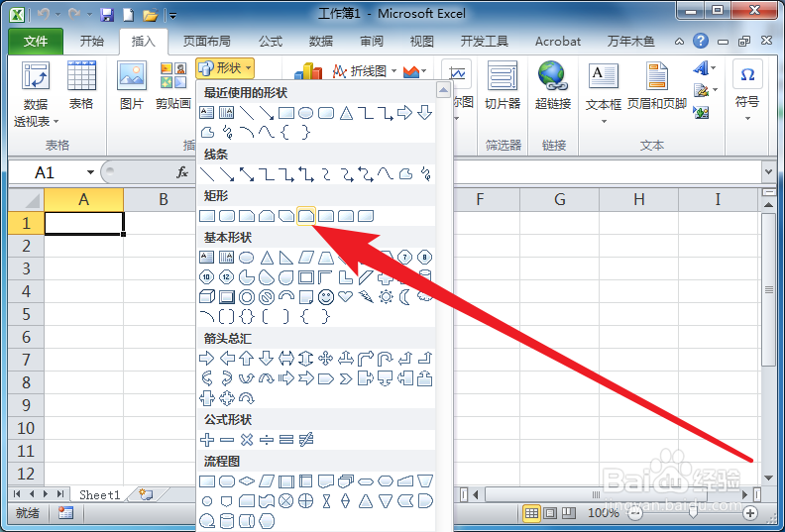Go to the 数据 Data tab
The width and height of the screenshot is (785, 532).
click(321, 41)
